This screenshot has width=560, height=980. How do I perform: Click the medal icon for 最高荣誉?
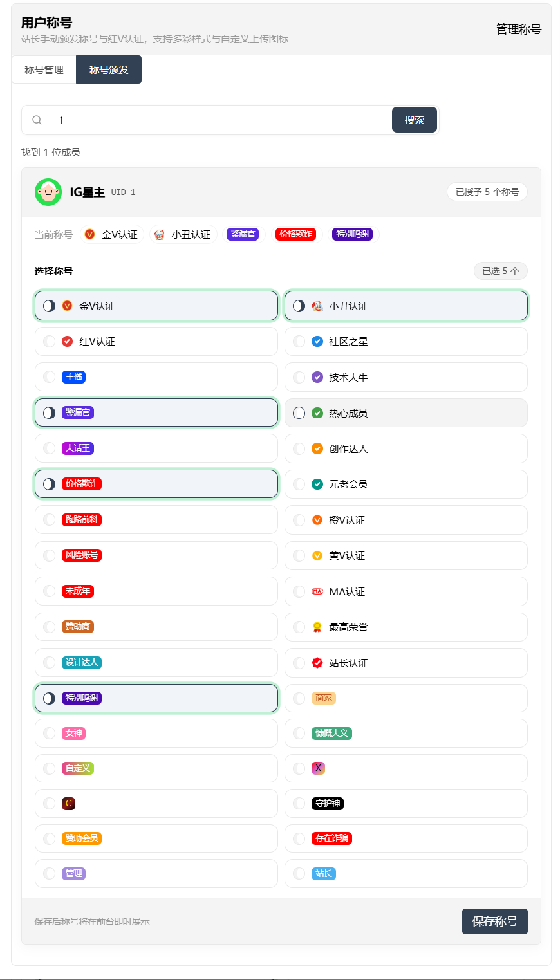317,627
